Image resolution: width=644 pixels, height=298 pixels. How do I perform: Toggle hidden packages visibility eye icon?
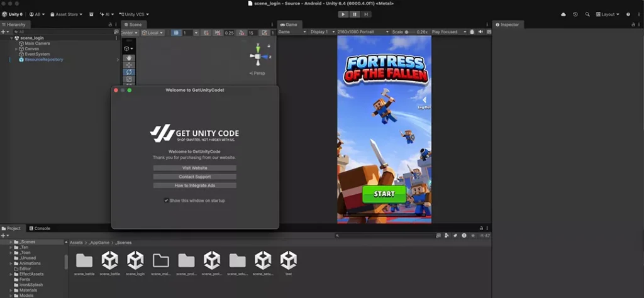coord(485,236)
